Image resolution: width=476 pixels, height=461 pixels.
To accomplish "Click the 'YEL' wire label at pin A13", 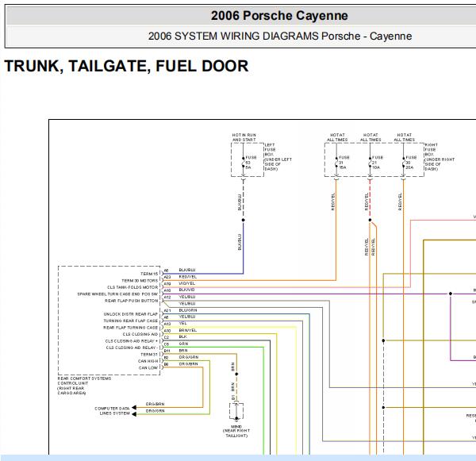I will point(182,324).
